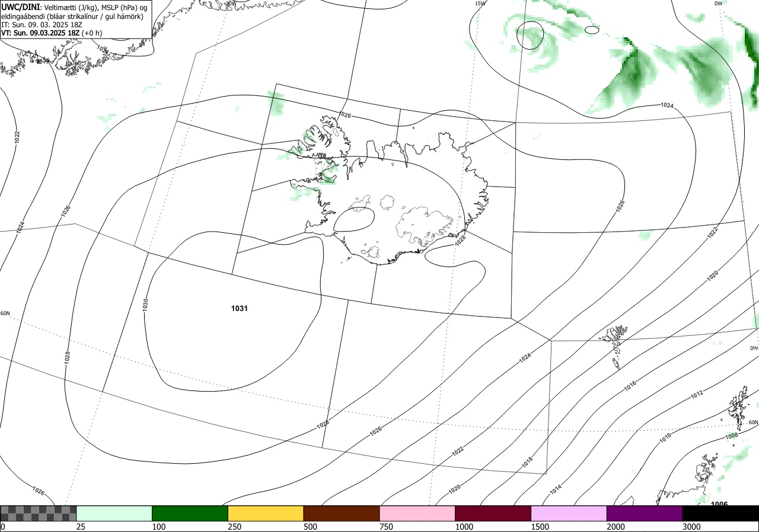Click the legend value '750'
This screenshot has width=759, height=532.
387,527
